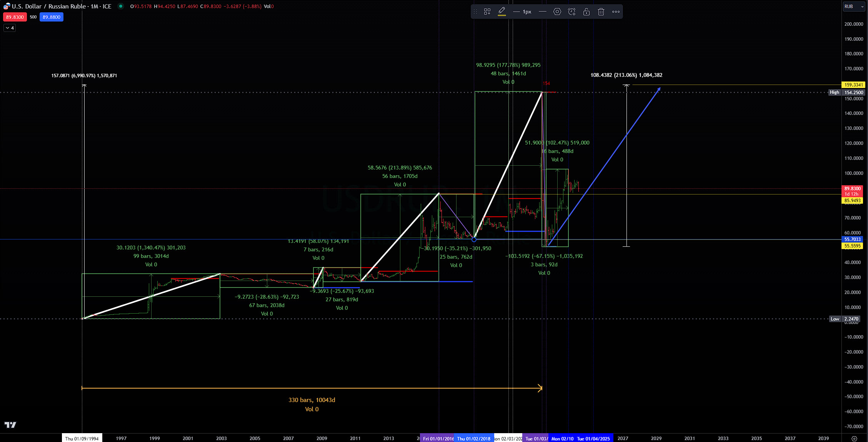The image size is (868, 442).
Task: Expand the collapsed indicators legend showing 4
Action: pyautogui.click(x=10, y=28)
